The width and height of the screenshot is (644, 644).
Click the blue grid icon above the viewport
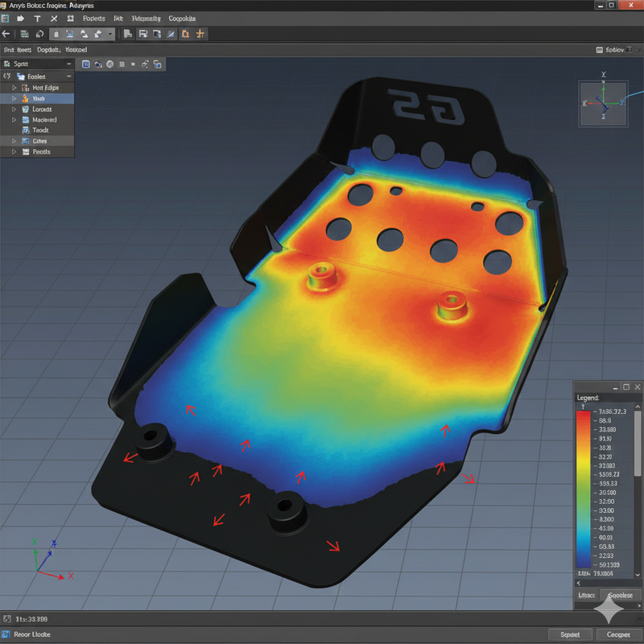point(85,64)
